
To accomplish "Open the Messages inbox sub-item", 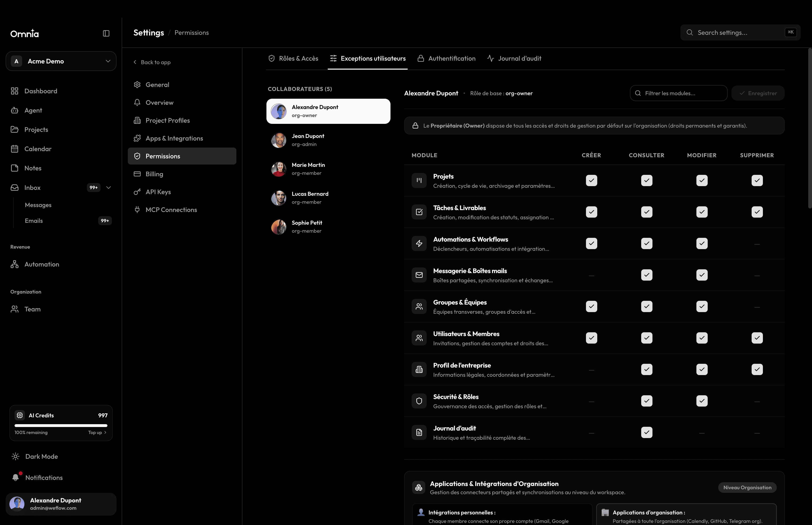I will [38, 205].
